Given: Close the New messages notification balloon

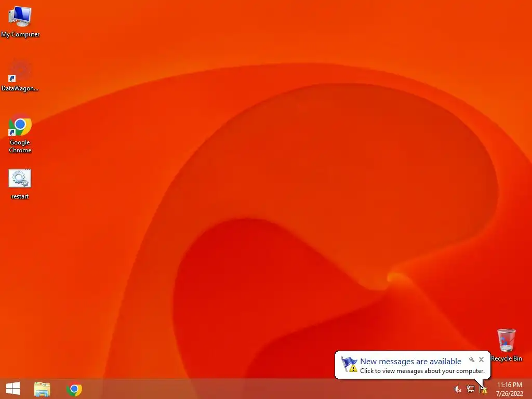Looking at the screenshot, I should click(481, 360).
